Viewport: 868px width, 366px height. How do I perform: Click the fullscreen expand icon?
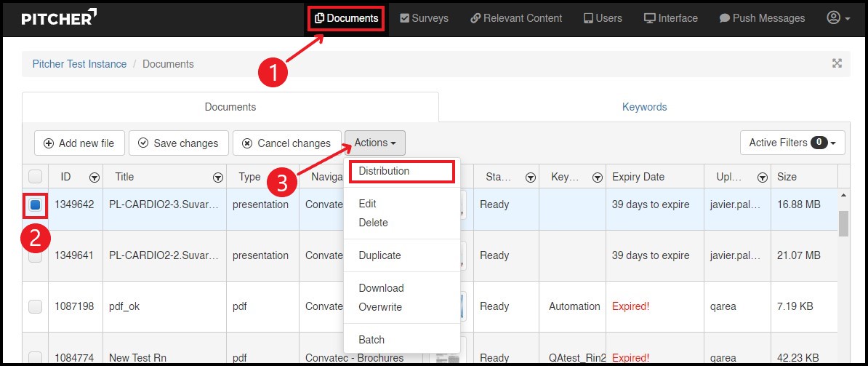837,63
